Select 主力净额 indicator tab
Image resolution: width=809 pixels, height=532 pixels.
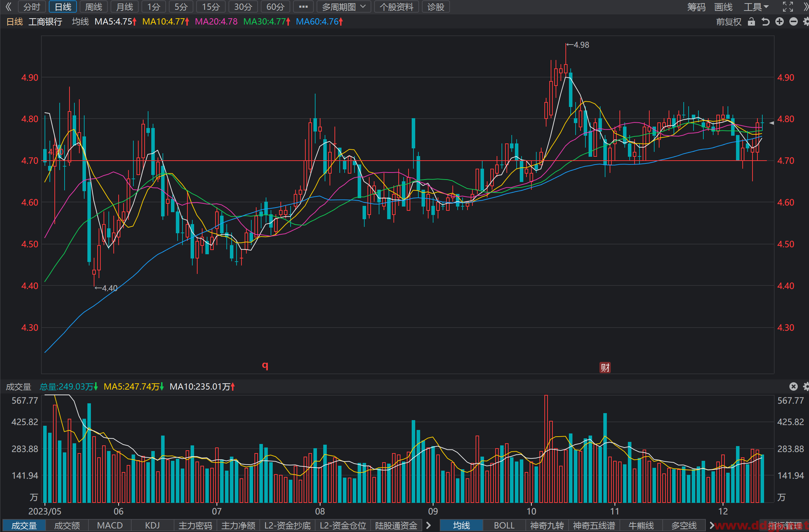(x=238, y=525)
